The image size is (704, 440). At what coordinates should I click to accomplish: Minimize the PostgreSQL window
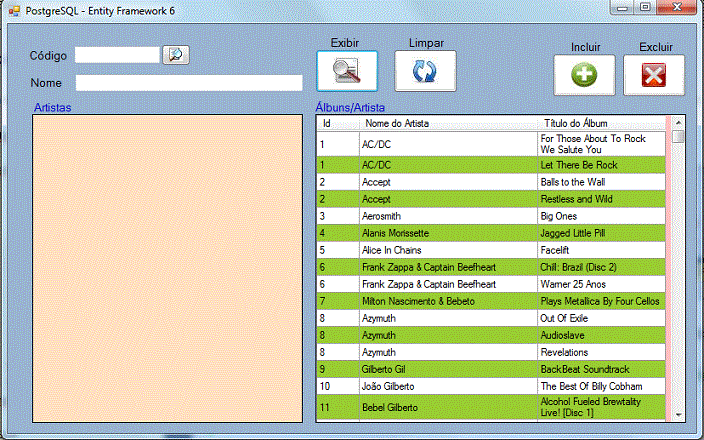[622, 7]
